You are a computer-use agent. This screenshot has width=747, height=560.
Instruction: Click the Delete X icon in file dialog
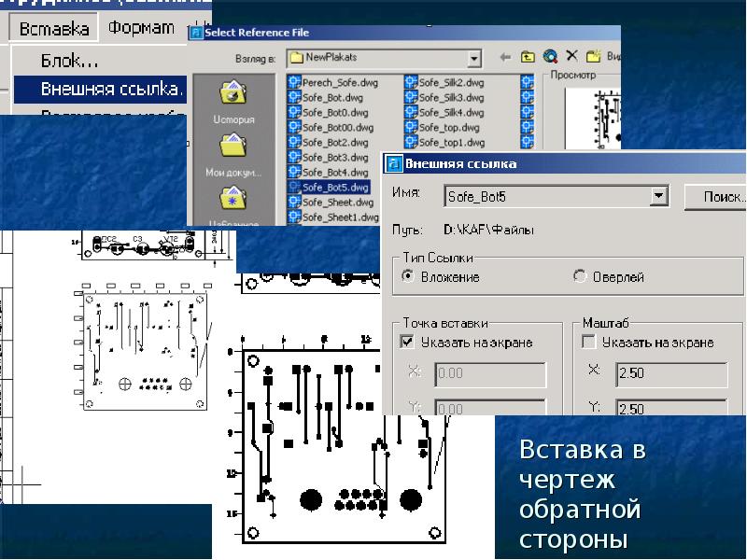[x=571, y=58]
